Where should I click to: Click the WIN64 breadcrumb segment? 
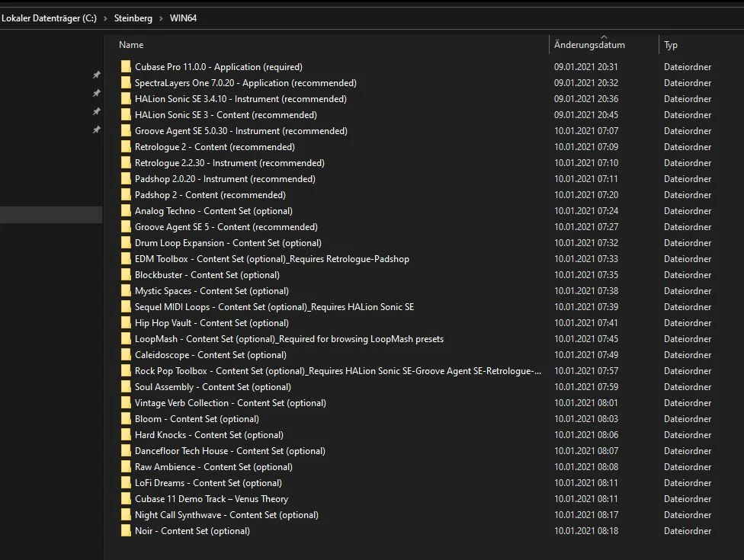point(183,18)
